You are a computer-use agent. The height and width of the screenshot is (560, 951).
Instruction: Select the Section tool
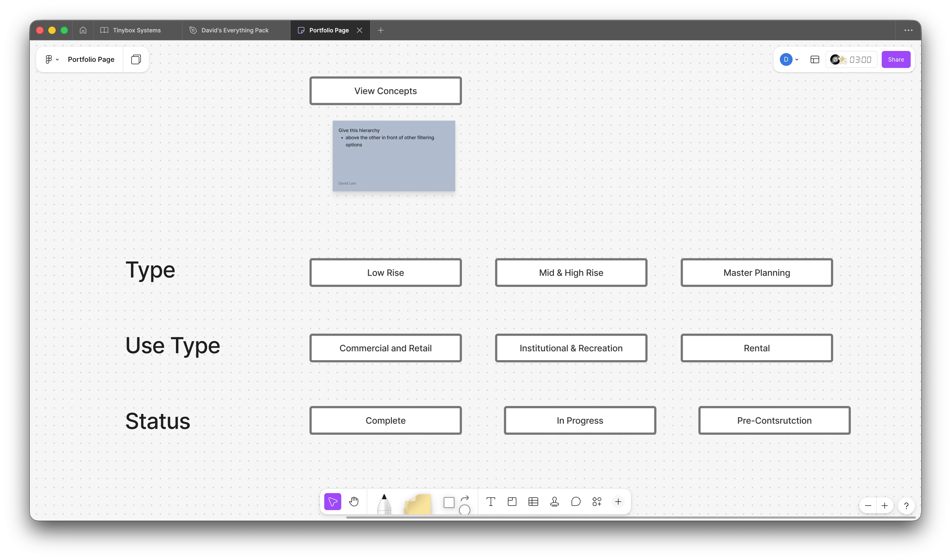tap(512, 502)
